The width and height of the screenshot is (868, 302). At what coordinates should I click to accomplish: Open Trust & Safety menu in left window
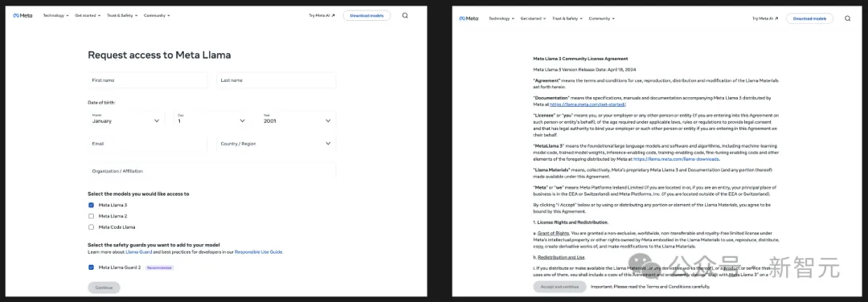(122, 15)
